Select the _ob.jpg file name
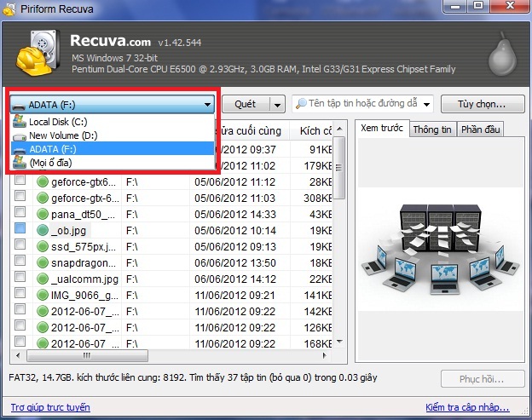 point(68,231)
